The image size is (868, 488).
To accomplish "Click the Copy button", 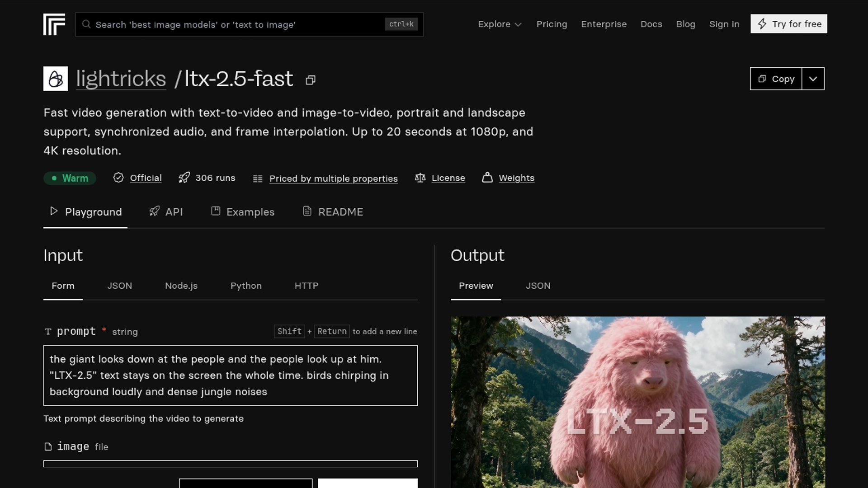I will pyautogui.click(x=776, y=79).
